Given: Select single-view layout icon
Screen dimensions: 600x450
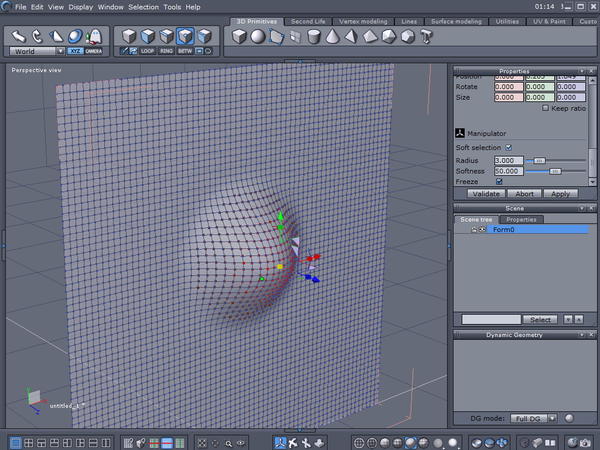Looking at the screenshot, I should point(15,443).
